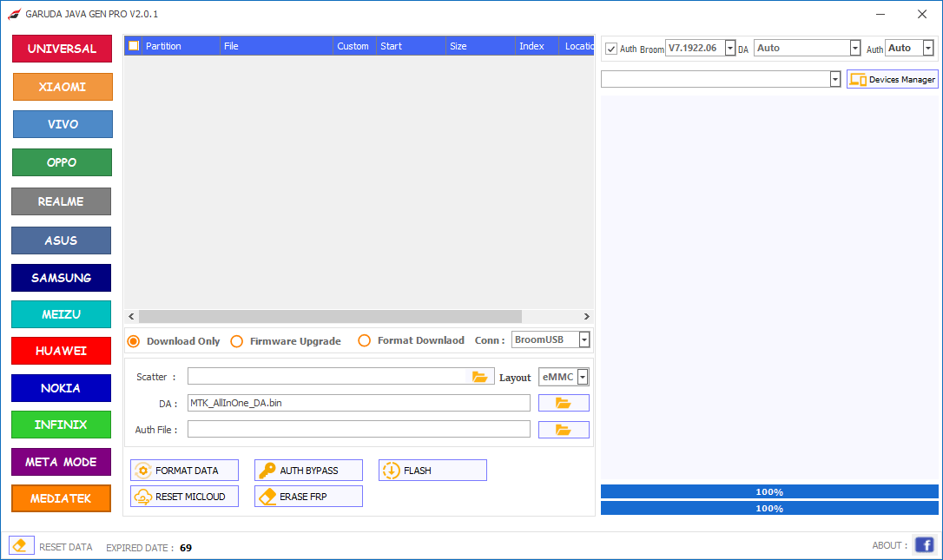Click the ERASE FRP button
The image size is (943, 560).
pos(307,496)
